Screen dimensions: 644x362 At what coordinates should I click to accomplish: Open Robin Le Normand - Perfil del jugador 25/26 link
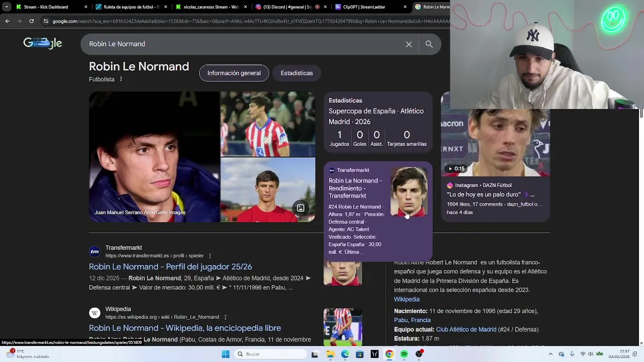[x=171, y=266]
